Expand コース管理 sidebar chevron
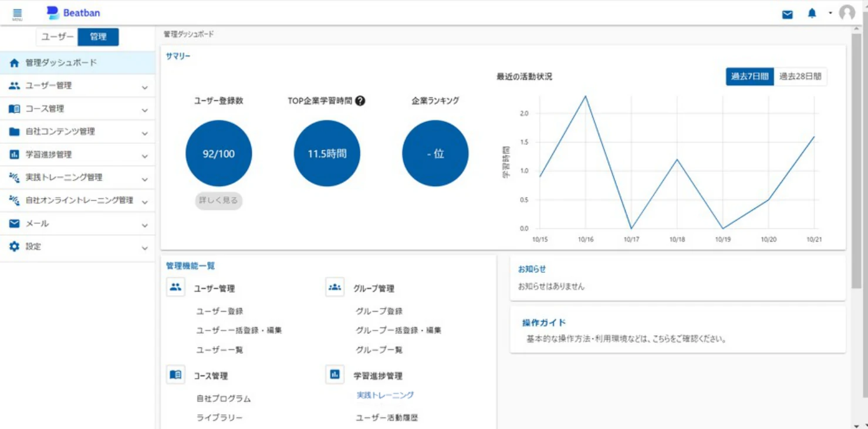The image size is (868, 429). (x=145, y=111)
